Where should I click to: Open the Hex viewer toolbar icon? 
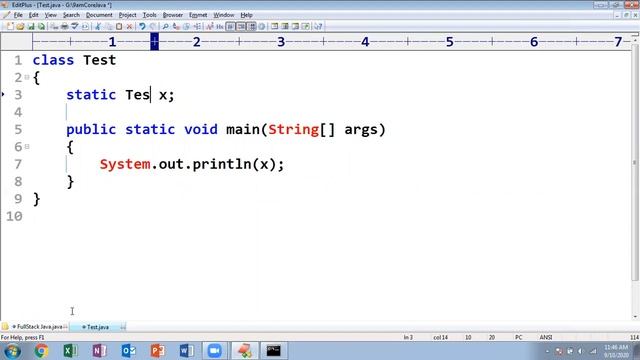220,27
